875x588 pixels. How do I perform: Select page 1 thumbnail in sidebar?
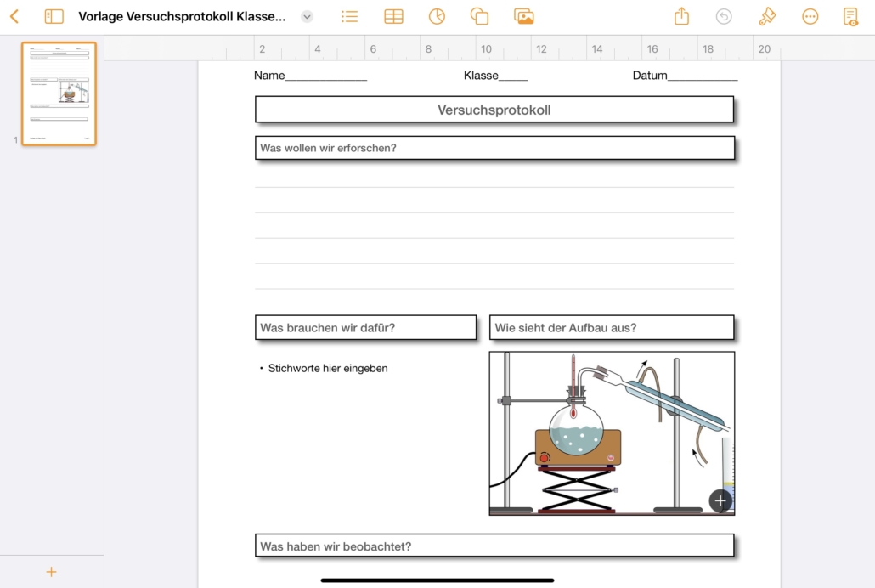coord(59,93)
